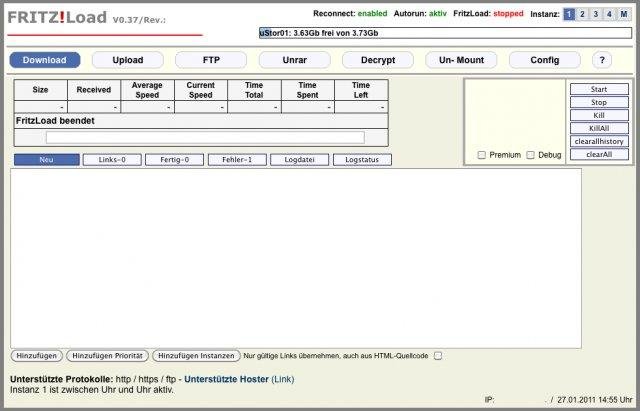Click the '27.01.2011 14:55 Uhr' timestamp
This screenshot has height=411, width=640.
595,400
